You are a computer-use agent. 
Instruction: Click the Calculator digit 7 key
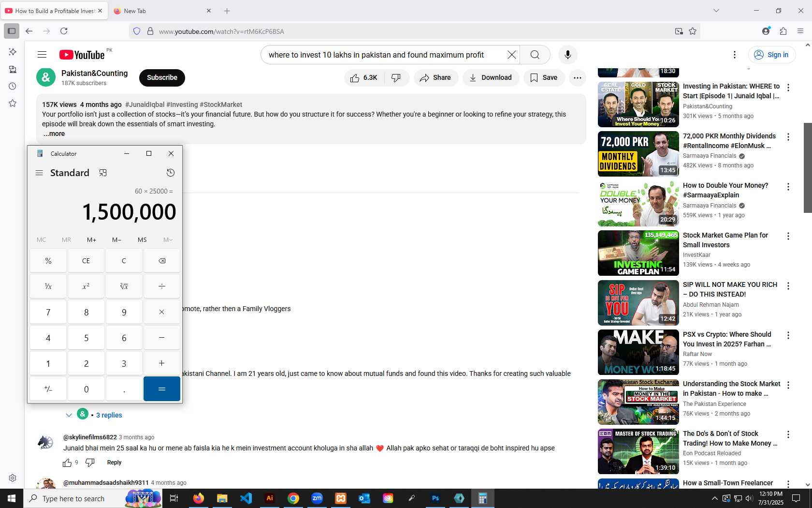tap(48, 312)
